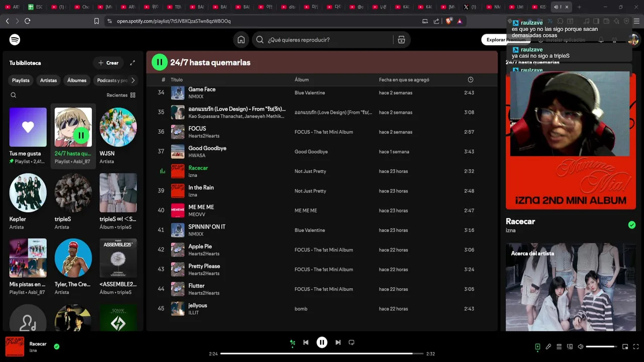Sort by the Álbum column header
The height and width of the screenshot is (362, 644).
pos(302,79)
